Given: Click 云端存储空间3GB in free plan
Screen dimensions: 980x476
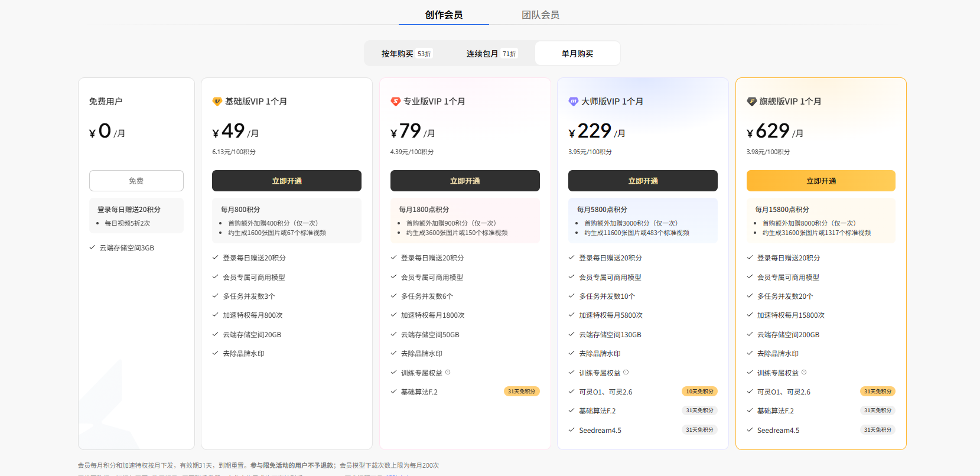Looking at the screenshot, I should tap(127, 248).
